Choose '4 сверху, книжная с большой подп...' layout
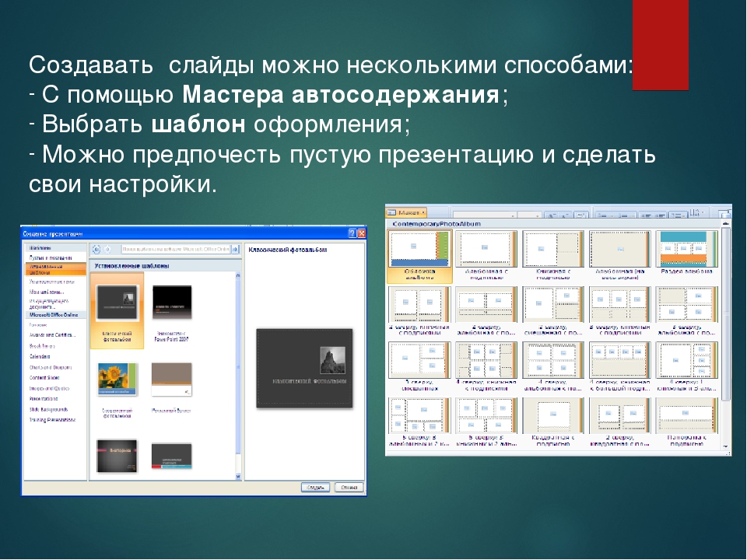The image size is (747, 560). tap(620, 367)
